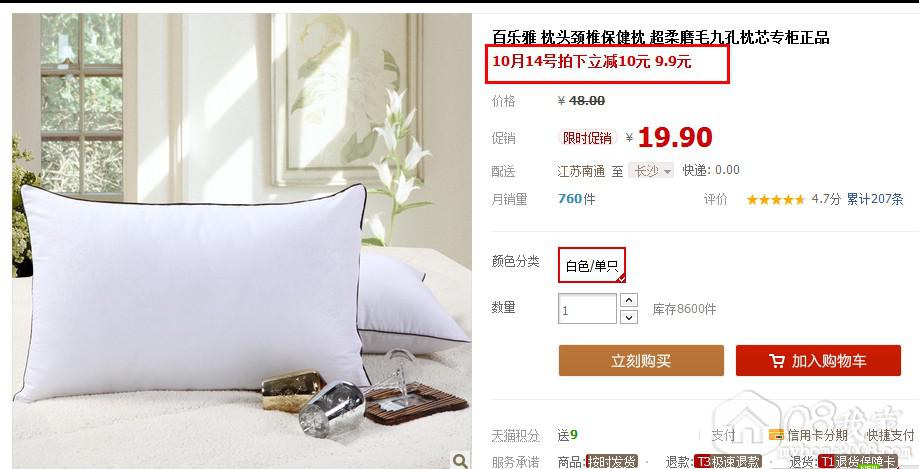
Task: Click into the quantity input field
Action: pos(587,309)
